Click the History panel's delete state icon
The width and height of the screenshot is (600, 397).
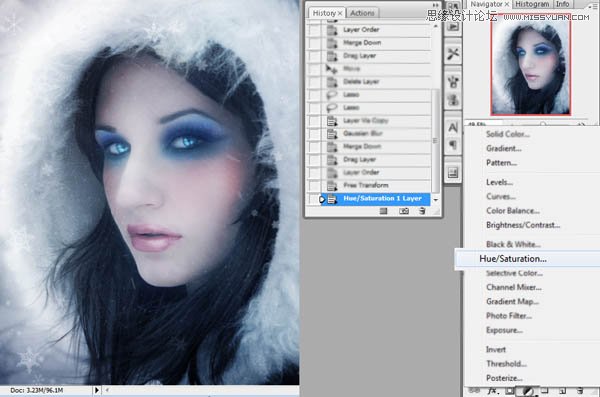[422, 211]
